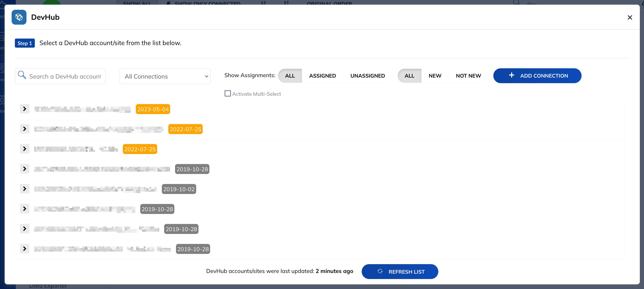This screenshot has height=289, width=644.
Task: Select ALL in the New/Not New filter
Action: (409, 76)
